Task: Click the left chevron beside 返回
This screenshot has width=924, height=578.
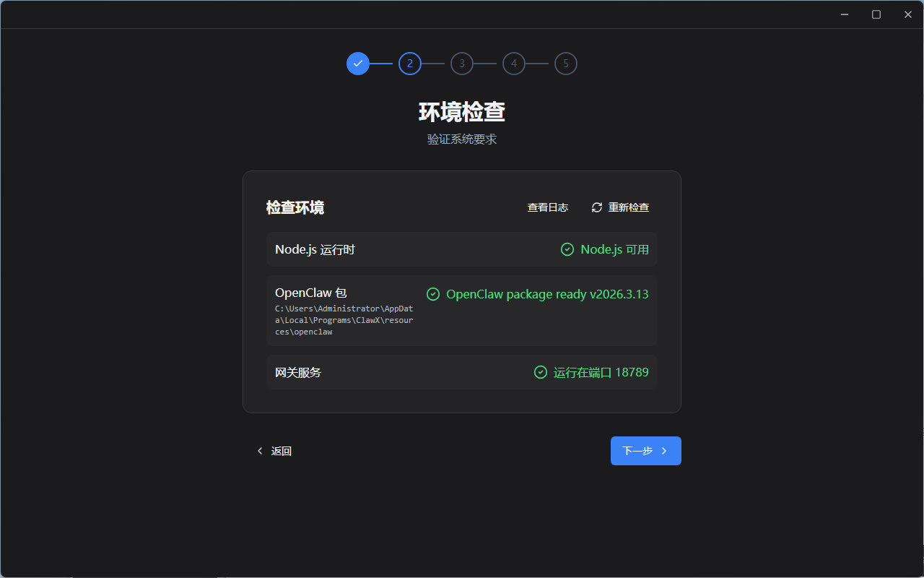Action: 260,451
